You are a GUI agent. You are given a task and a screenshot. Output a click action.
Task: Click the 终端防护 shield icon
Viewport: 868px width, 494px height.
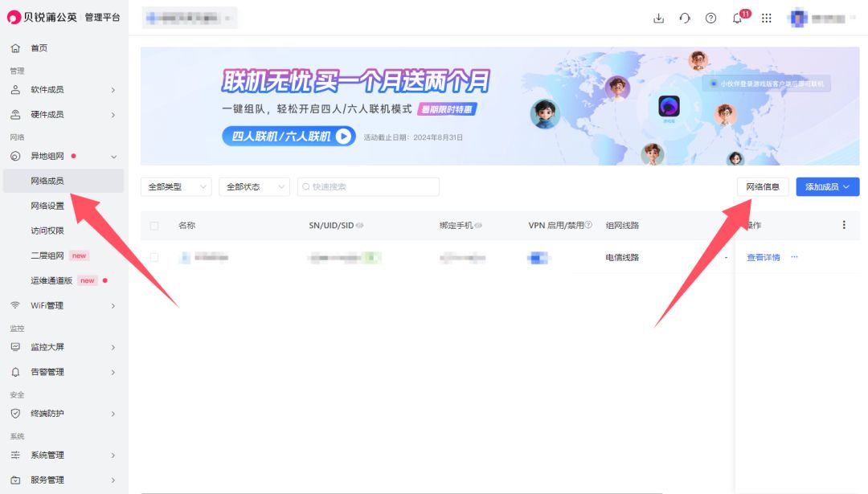[15, 413]
